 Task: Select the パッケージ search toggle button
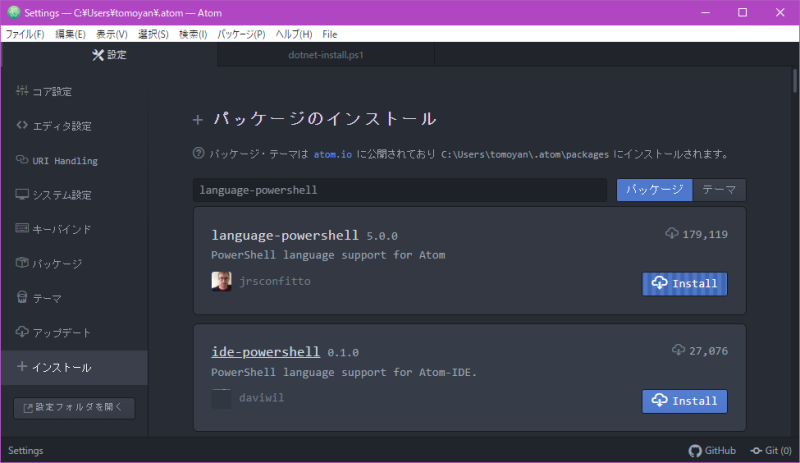(x=655, y=190)
